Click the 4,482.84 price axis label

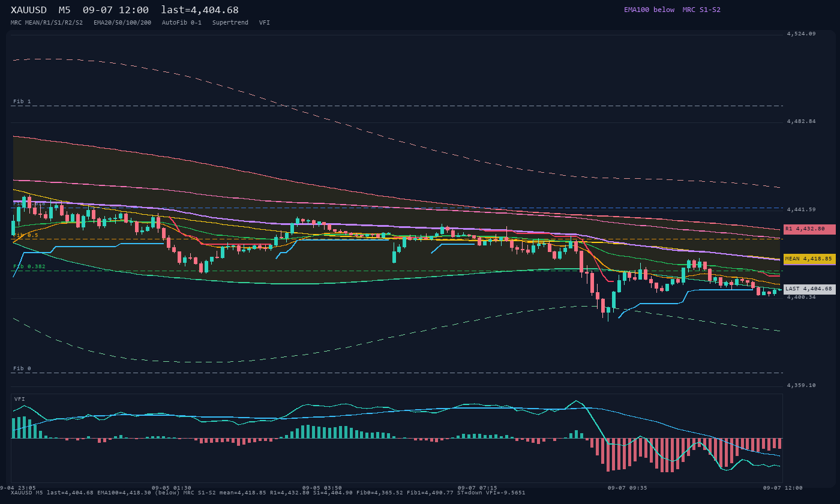click(x=802, y=121)
